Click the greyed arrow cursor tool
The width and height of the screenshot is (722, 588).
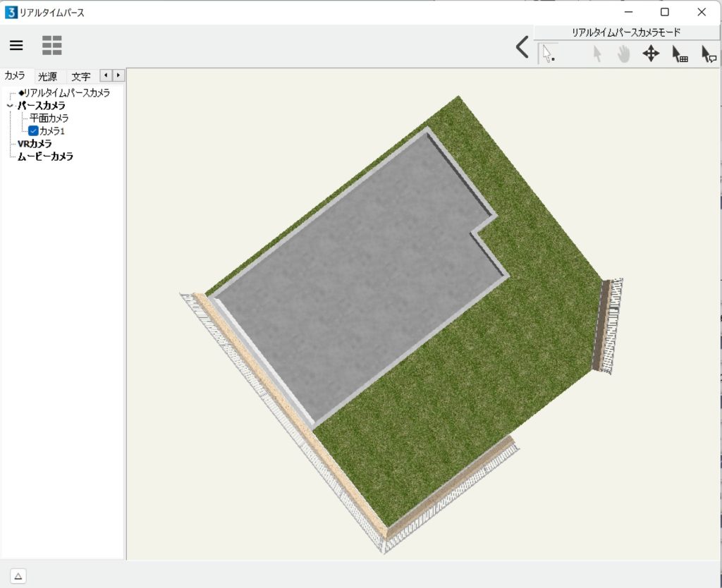point(596,54)
